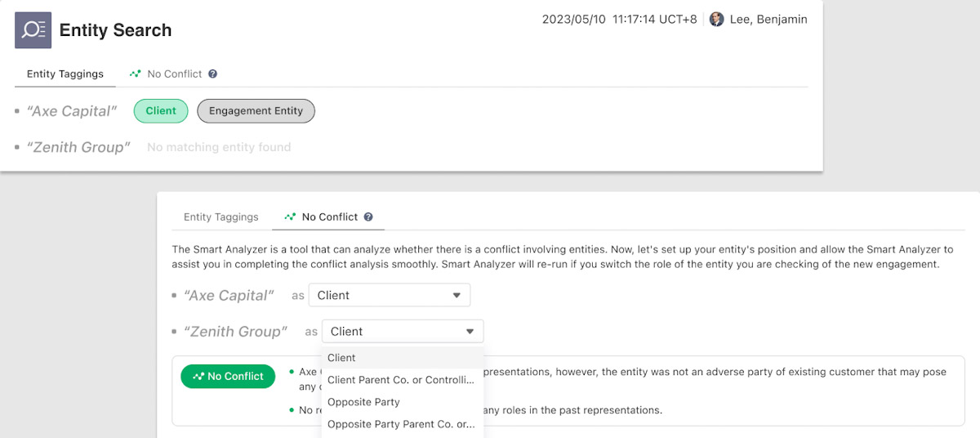Select Client Parent Co. or Controlling option
The image size is (980, 438).
(x=403, y=380)
